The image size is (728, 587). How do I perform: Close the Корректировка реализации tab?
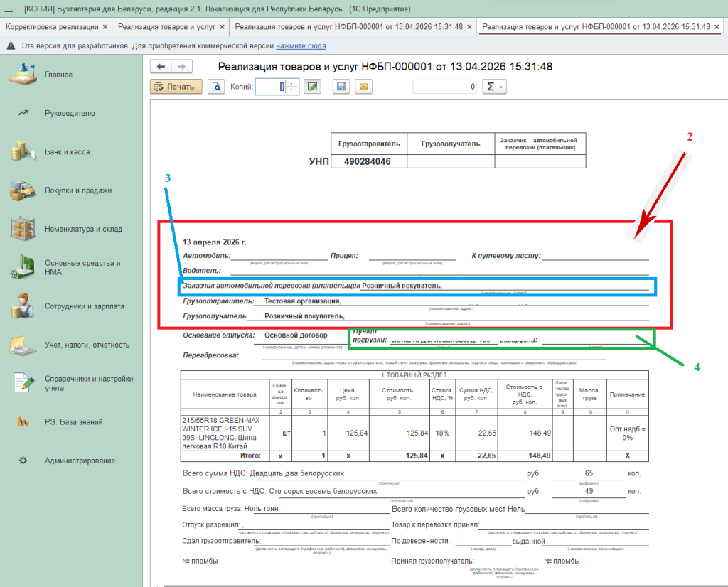pyautogui.click(x=105, y=26)
